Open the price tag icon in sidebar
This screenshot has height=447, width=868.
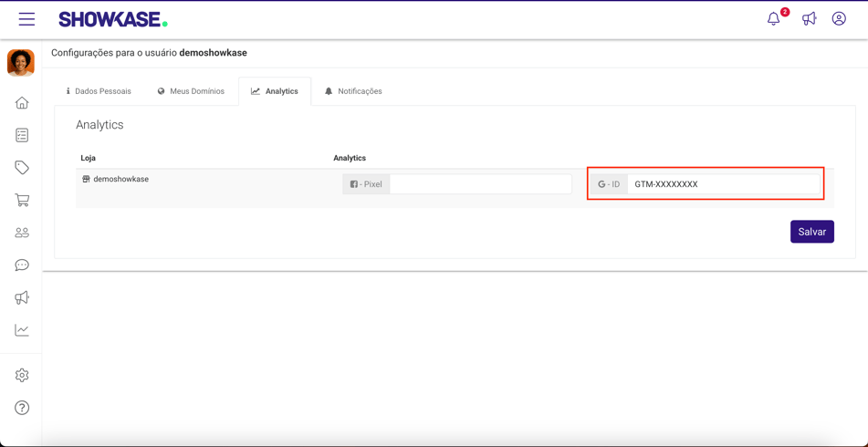[22, 168]
